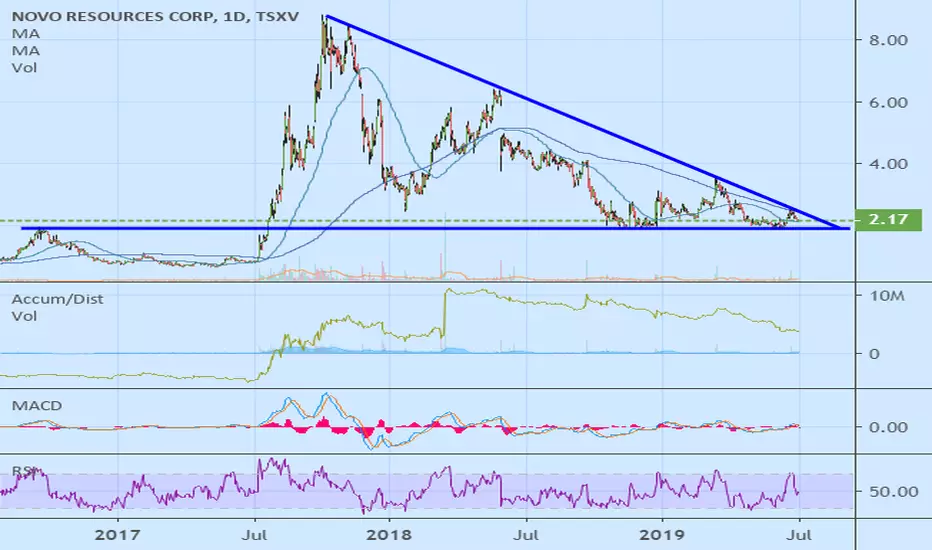The width and height of the screenshot is (932, 550).
Task: Click the 8.00 price axis label
Action: coord(889,40)
